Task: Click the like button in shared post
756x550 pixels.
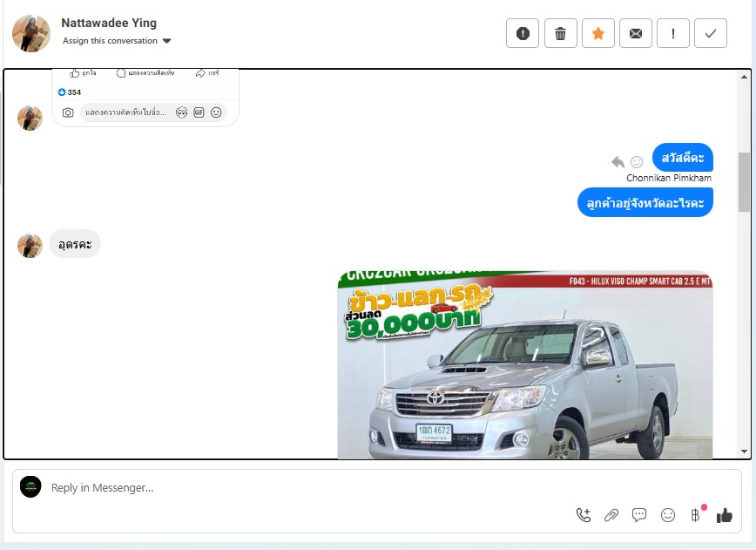Action: click(x=83, y=73)
